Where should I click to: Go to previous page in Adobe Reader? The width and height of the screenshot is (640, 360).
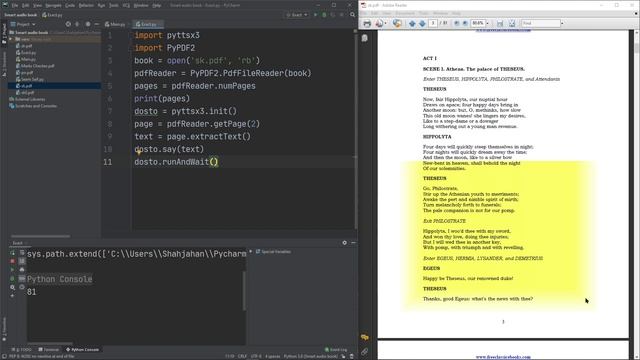click(x=412, y=23)
